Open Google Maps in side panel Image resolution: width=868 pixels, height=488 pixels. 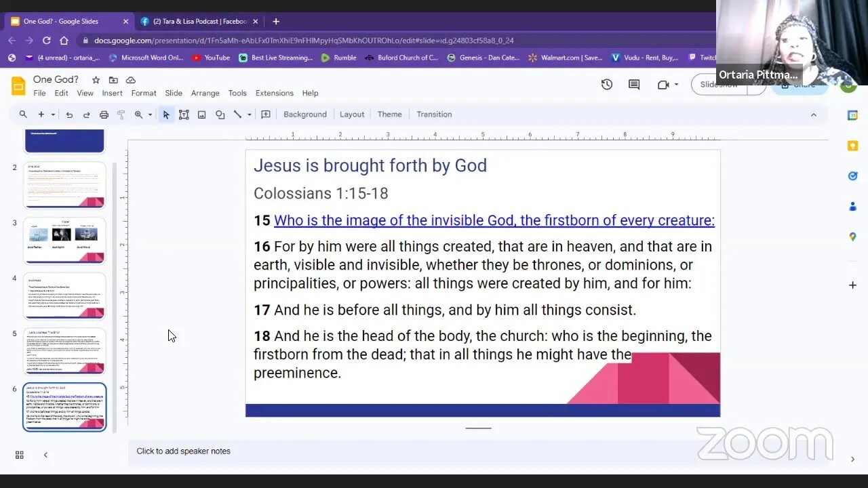(x=852, y=237)
